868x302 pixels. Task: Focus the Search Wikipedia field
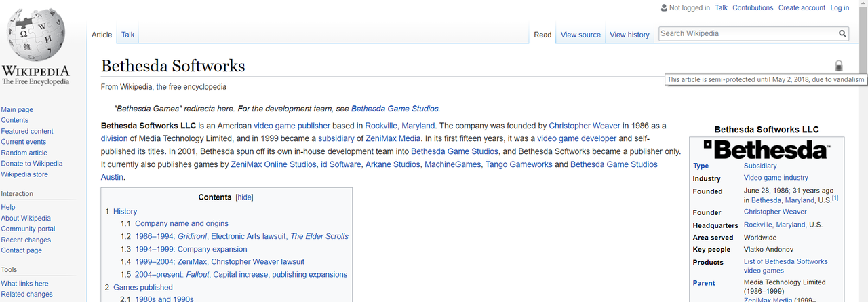point(746,33)
